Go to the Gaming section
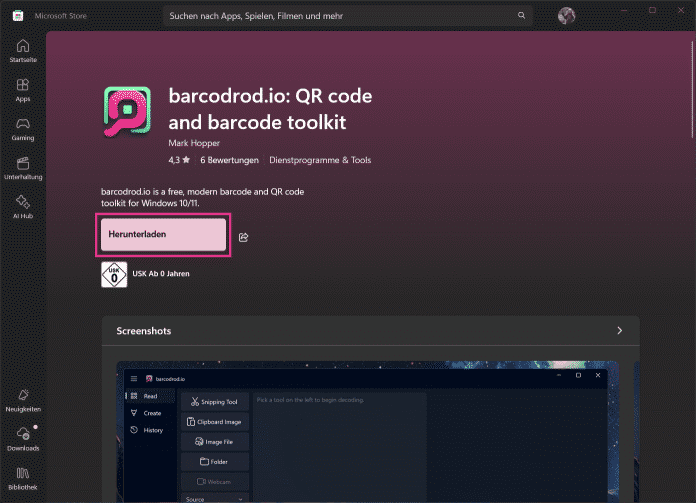This screenshot has height=503, width=696. click(22, 128)
